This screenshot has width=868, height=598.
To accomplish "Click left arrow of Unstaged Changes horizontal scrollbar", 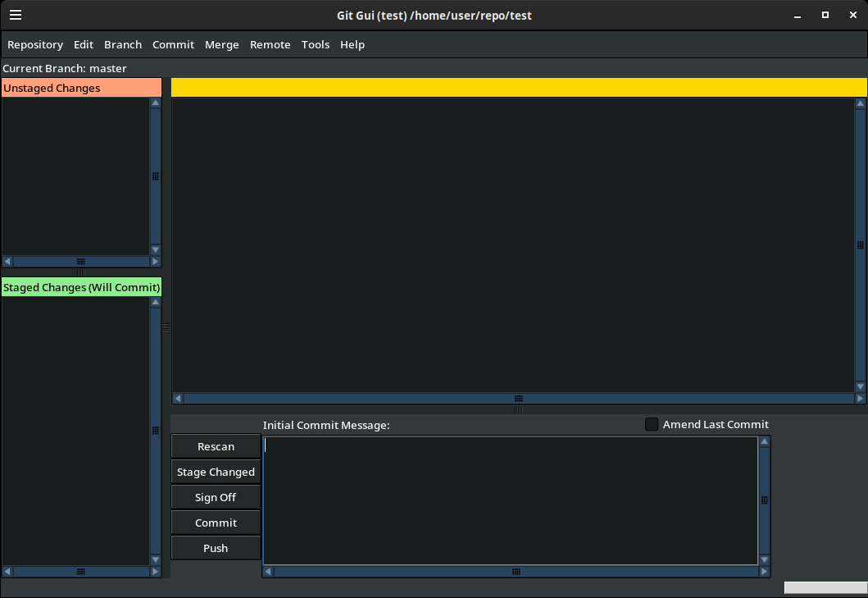I will [x=7, y=262].
